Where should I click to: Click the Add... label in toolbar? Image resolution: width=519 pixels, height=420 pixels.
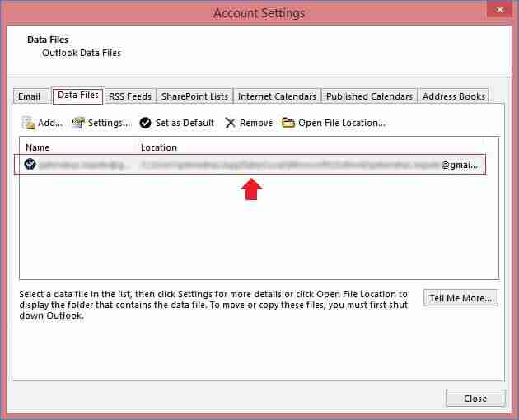(50, 123)
